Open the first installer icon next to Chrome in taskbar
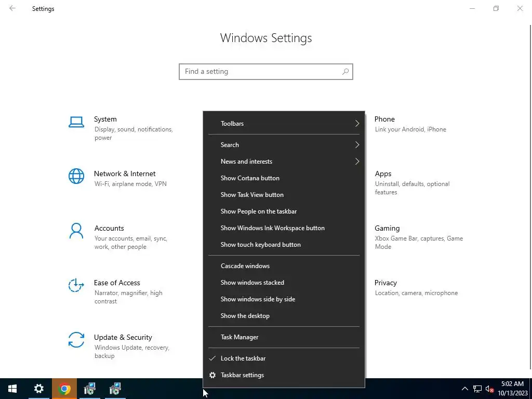The image size is (532, 399). pos(90,389)
